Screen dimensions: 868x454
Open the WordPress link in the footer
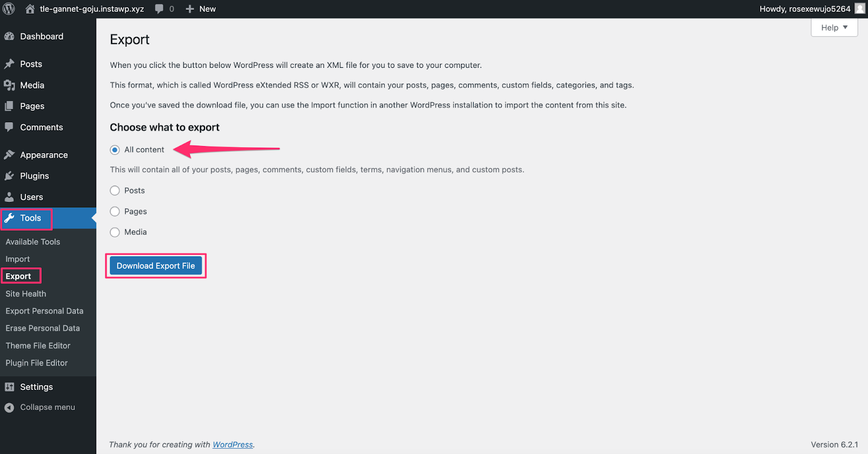(232, 444)
